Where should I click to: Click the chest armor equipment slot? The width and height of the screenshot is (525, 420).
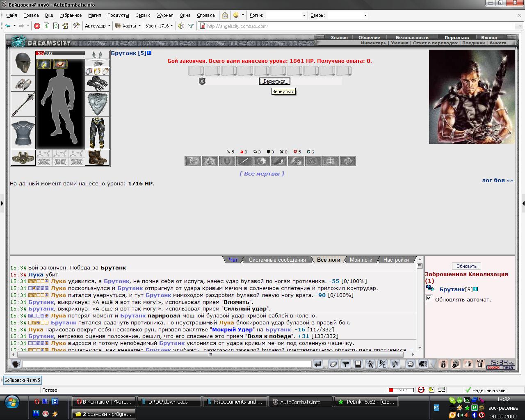pos(23,133)
